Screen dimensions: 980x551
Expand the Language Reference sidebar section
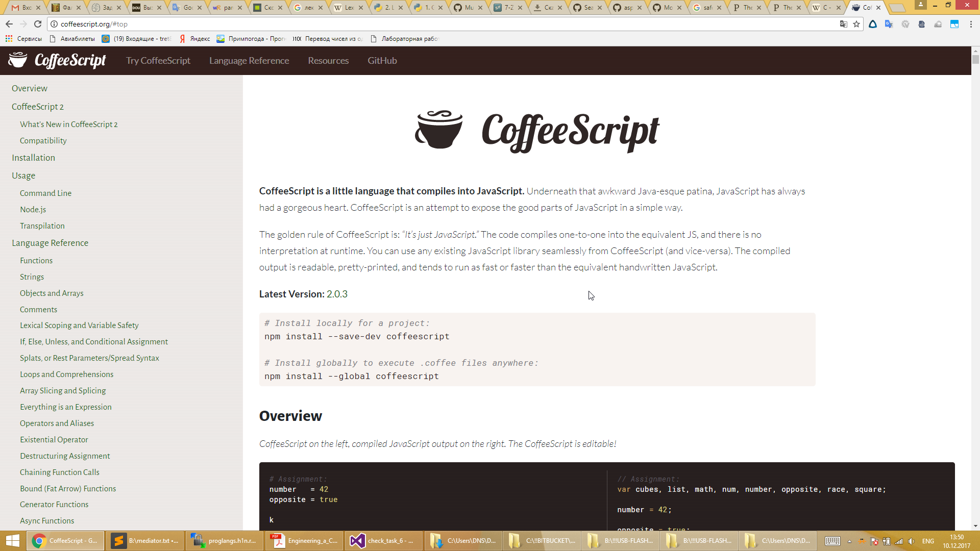point(50,243)
